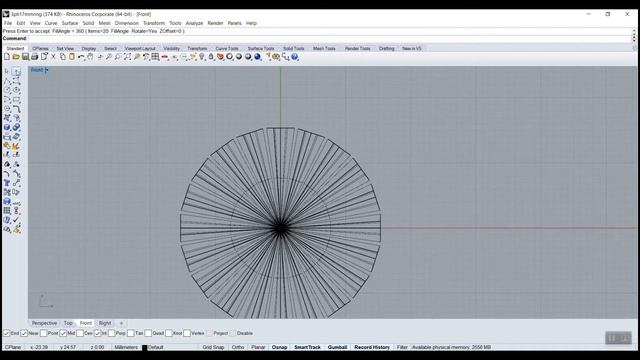Click the command history scrollbar
Screen dimensions: 640x360
[x=634, y=35]
